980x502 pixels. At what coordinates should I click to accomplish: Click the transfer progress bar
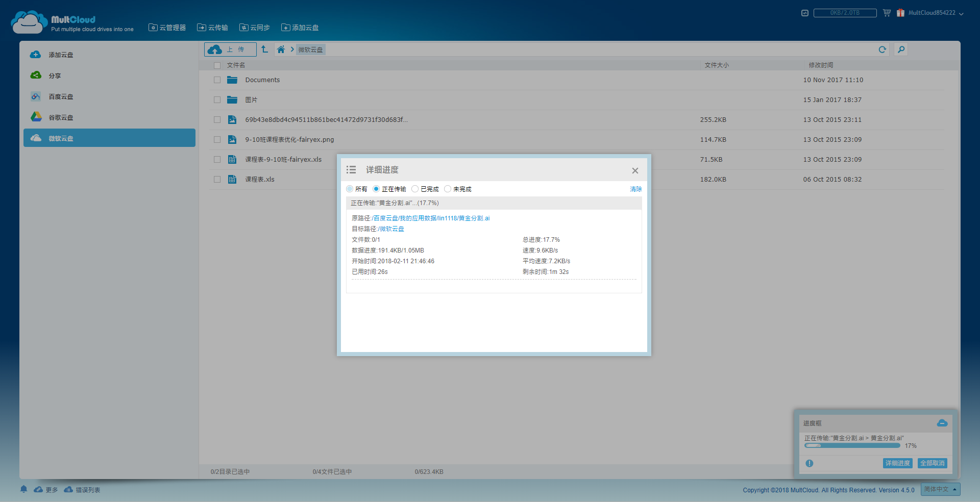(852, 446)
